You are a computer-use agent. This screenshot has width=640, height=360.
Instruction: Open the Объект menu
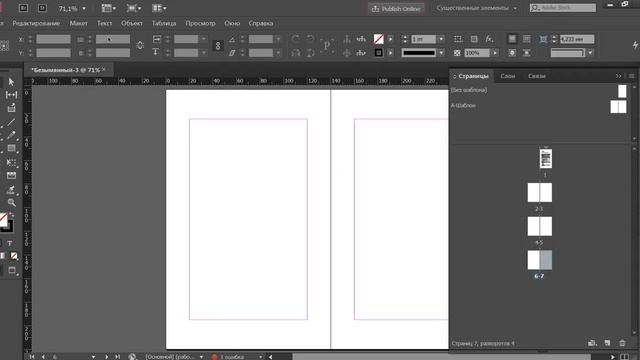pyautogui.click(x=132, y=23)
